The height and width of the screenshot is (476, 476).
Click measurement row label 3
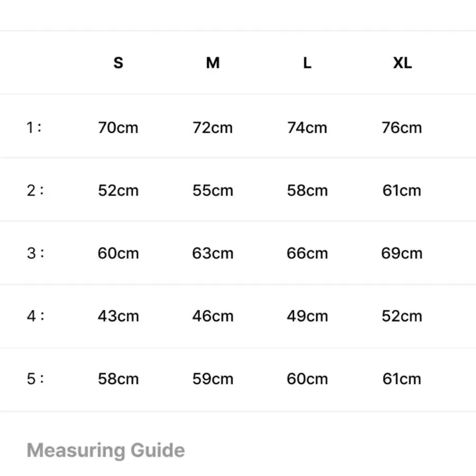coord(35,253)
